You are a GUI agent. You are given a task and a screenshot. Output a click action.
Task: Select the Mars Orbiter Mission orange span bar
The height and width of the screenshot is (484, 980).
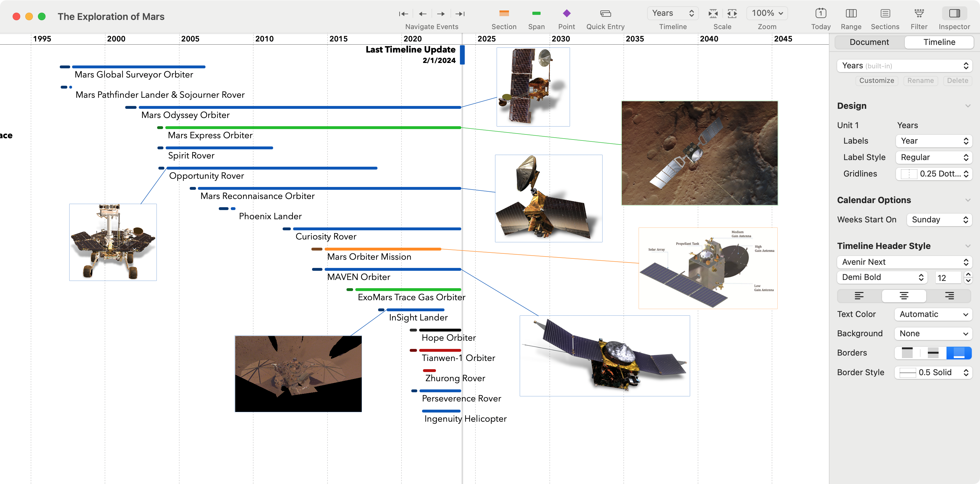coord(383,249)
